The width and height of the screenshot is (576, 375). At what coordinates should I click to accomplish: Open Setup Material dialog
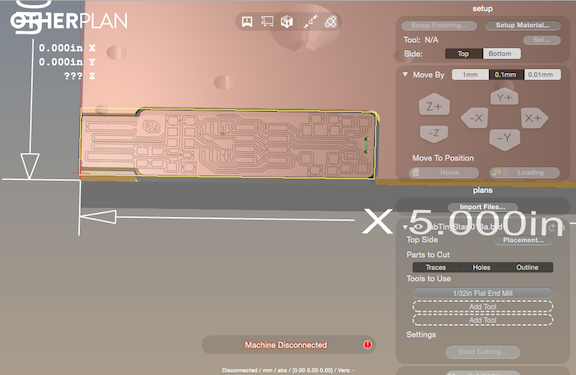pos(523,25)
